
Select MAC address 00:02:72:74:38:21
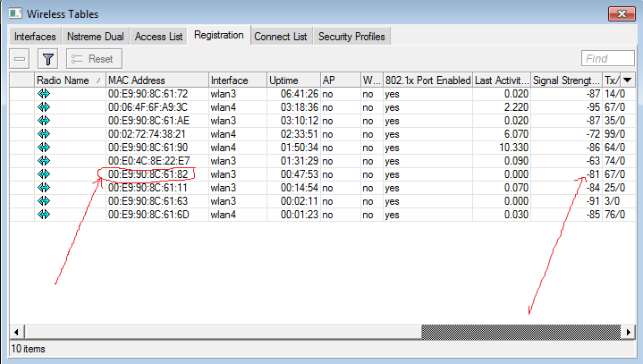[147, 134]
